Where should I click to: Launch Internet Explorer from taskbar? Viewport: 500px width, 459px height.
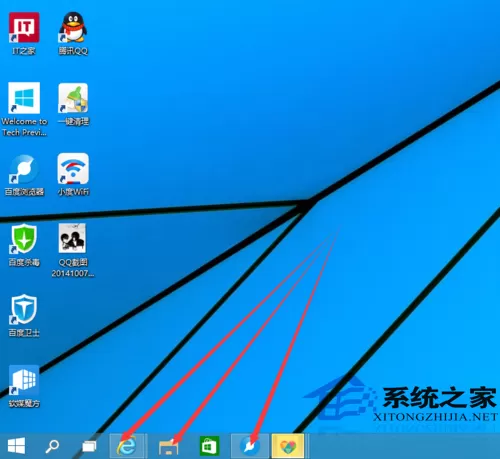coord(127,446)
